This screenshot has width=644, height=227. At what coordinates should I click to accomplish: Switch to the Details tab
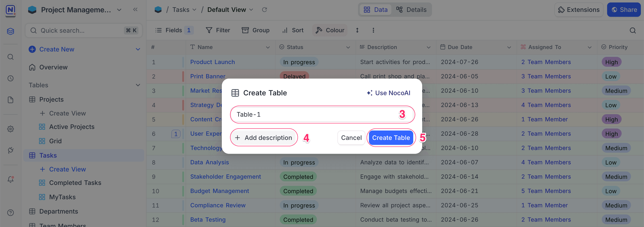[x=411, y=9]
